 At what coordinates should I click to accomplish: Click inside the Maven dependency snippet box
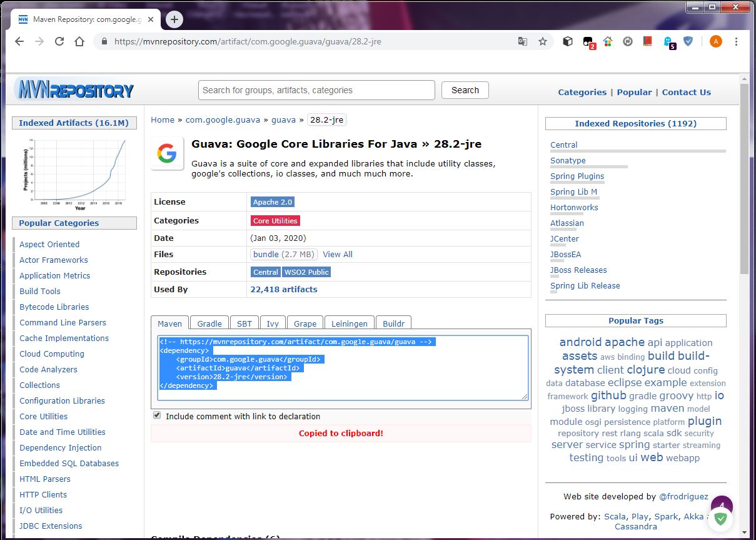343,368
